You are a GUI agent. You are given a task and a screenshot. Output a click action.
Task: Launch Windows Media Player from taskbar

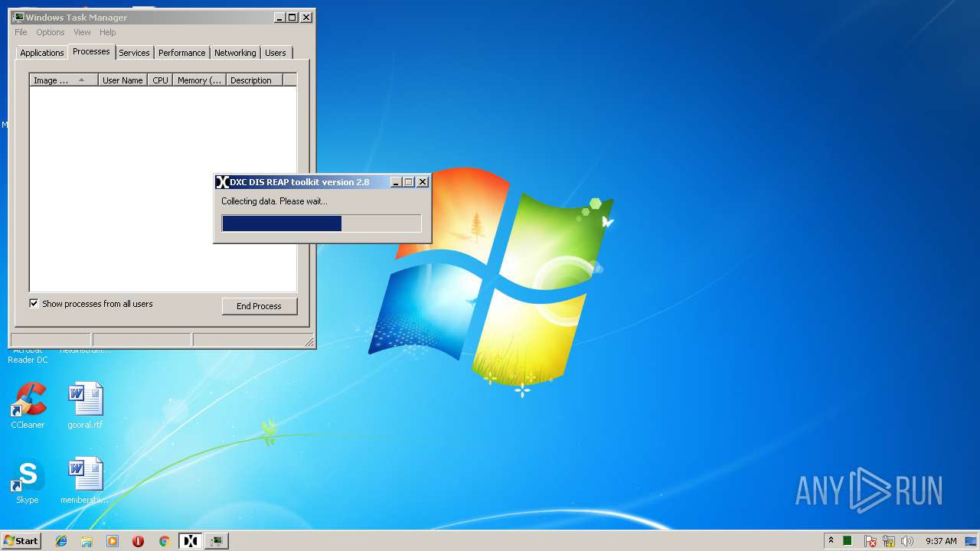[x=113, y=541]
